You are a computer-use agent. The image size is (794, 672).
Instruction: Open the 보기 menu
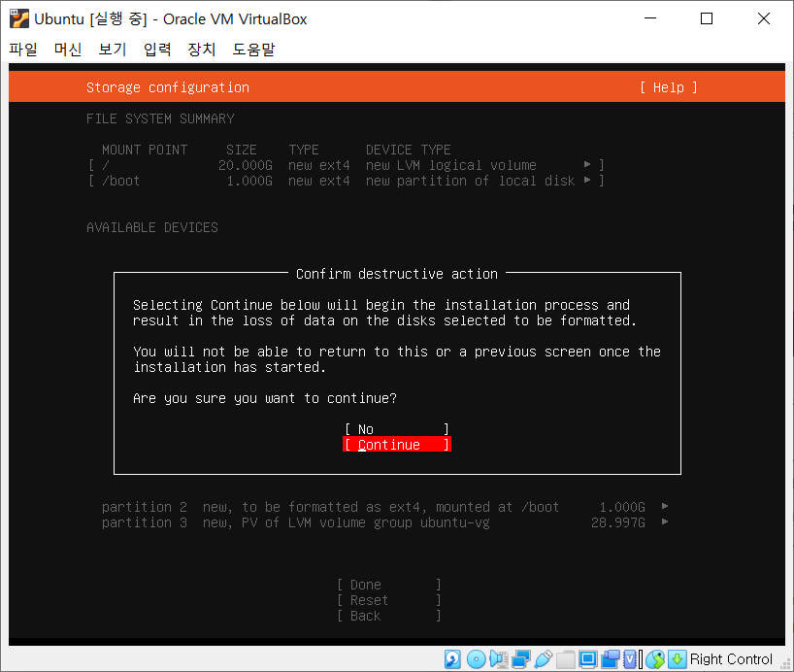113,50
